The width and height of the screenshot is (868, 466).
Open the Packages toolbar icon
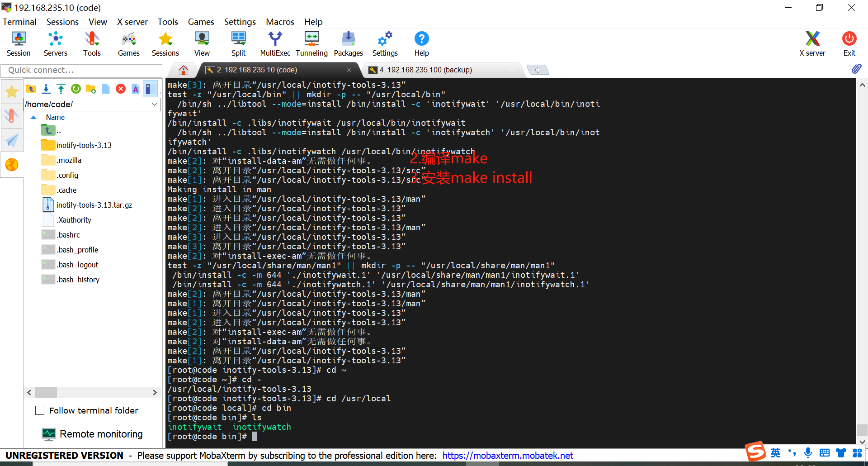348,44
